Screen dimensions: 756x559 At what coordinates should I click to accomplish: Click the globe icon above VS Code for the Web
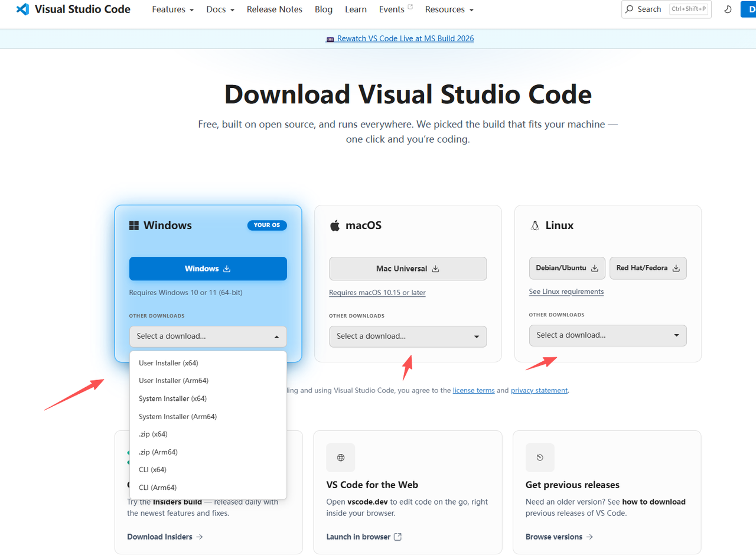pyautogui.click(x=341, y=457)
